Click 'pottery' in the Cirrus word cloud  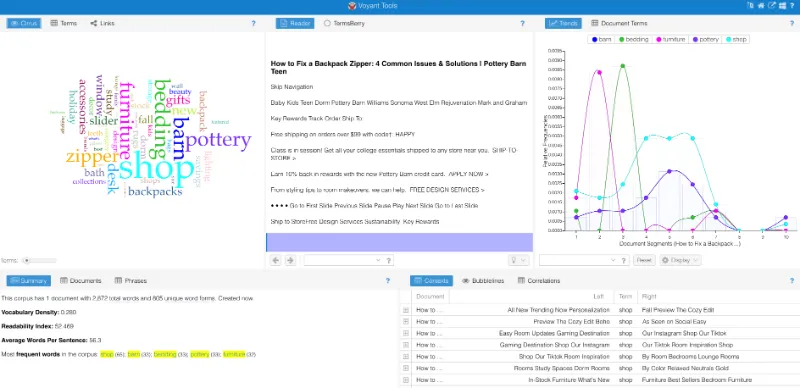click(x=218, y=140)
